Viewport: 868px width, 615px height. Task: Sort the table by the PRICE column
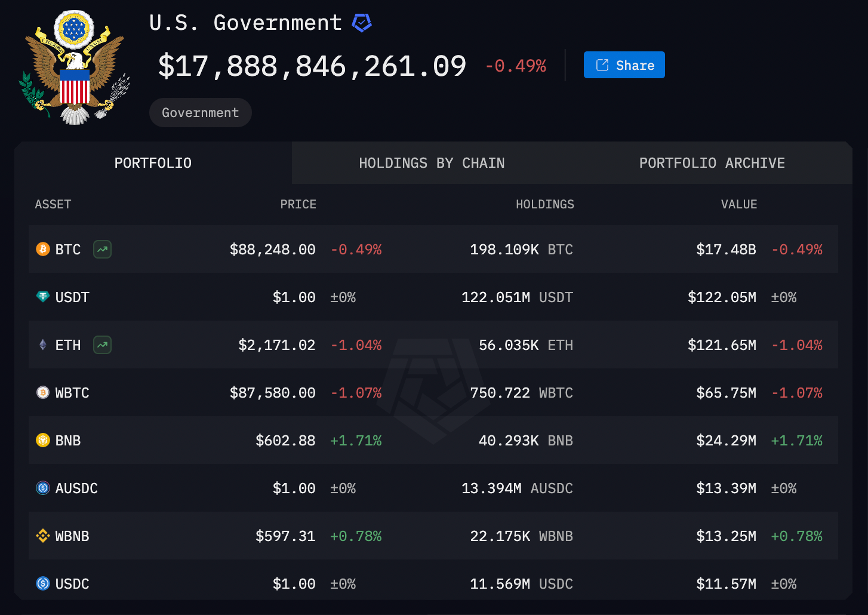(x=298, y=204)
